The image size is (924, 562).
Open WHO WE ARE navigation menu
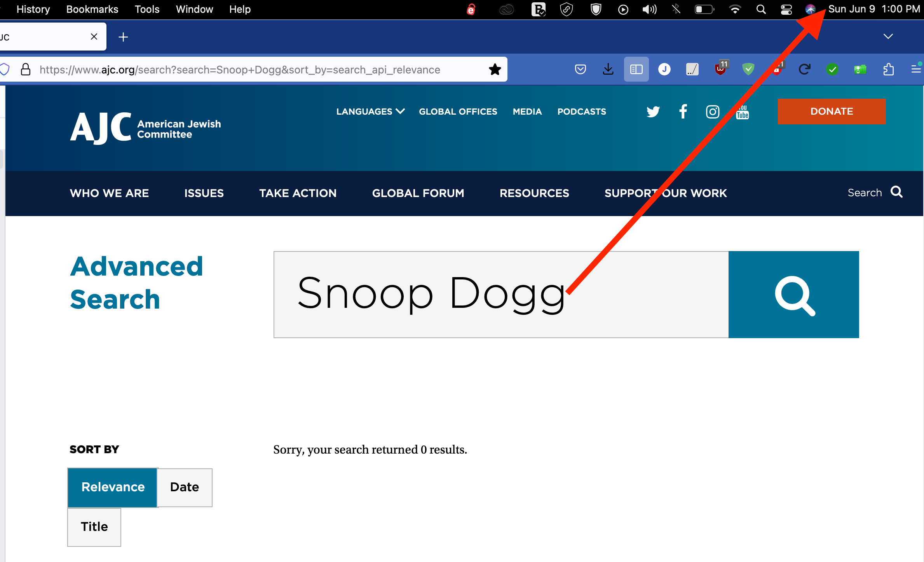(109, 193)
